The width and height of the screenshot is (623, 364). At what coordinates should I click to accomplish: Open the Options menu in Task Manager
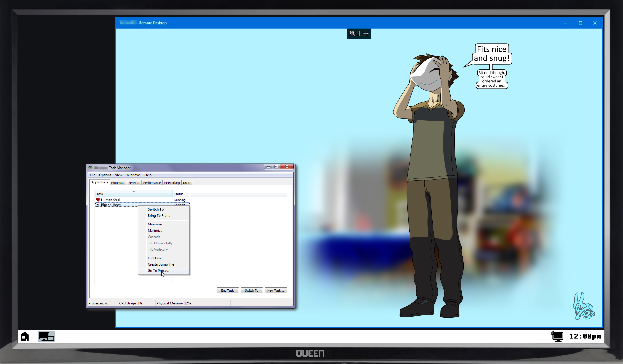(105, 175)
